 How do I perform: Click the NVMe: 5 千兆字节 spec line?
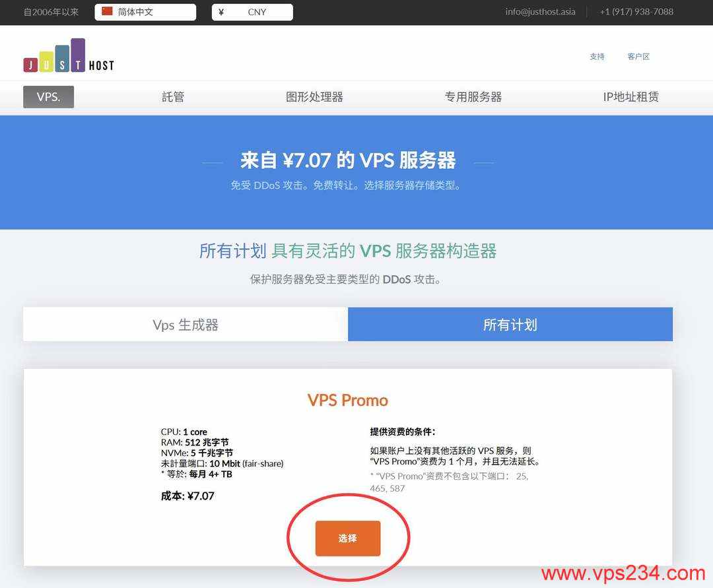tap(197, 453)
